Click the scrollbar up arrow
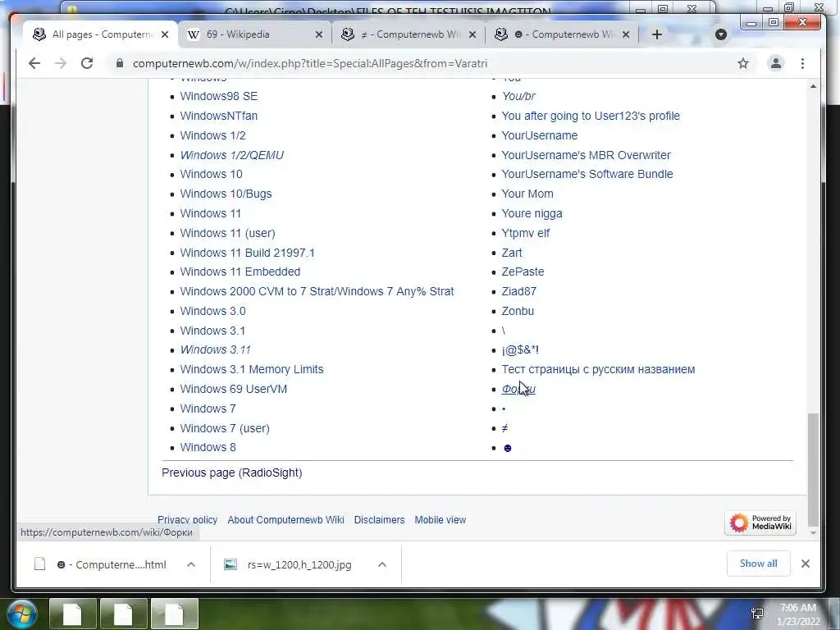 tap(813, 86)
